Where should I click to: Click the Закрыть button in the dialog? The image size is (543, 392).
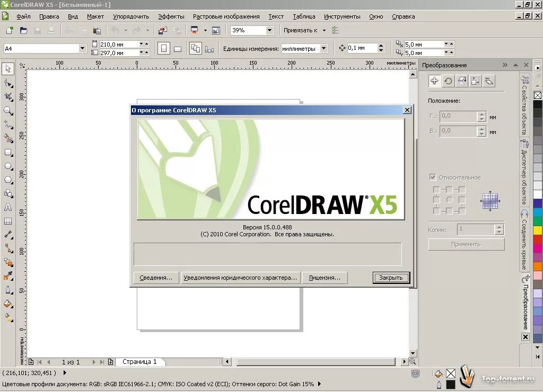click(391, 278)
